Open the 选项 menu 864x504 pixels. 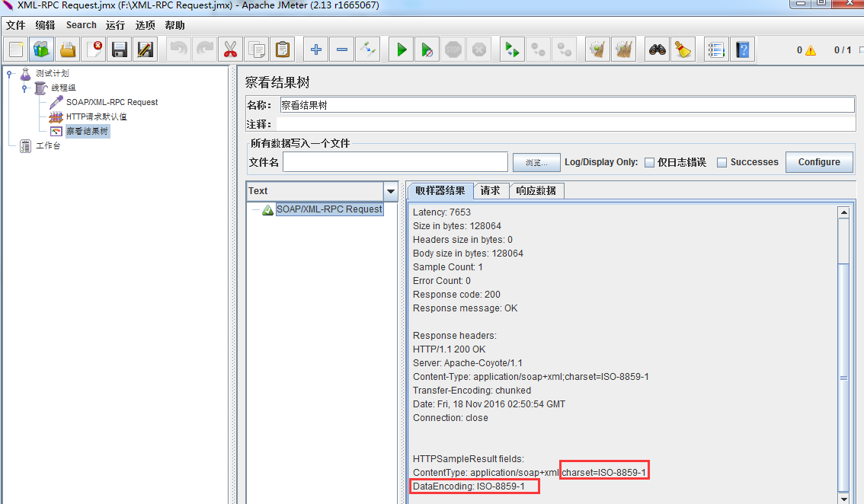coord(145,25)
